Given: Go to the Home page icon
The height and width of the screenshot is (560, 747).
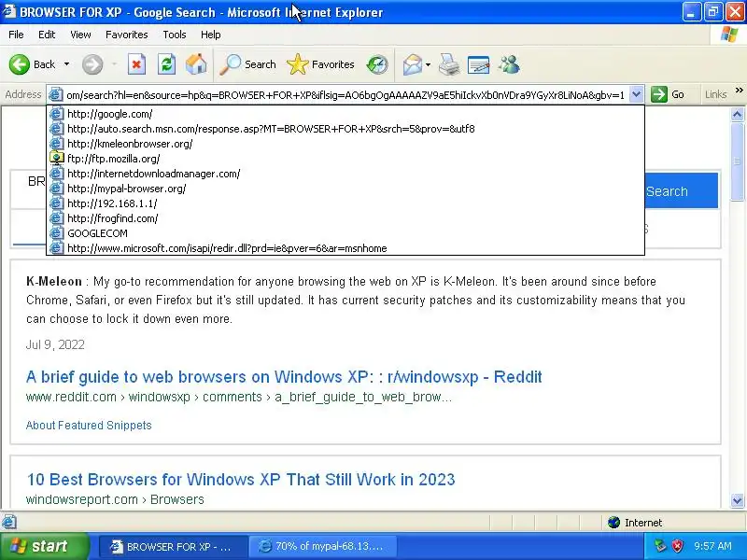Looking at the screenshot, I should pyautogui.click(x=196, y=64).
